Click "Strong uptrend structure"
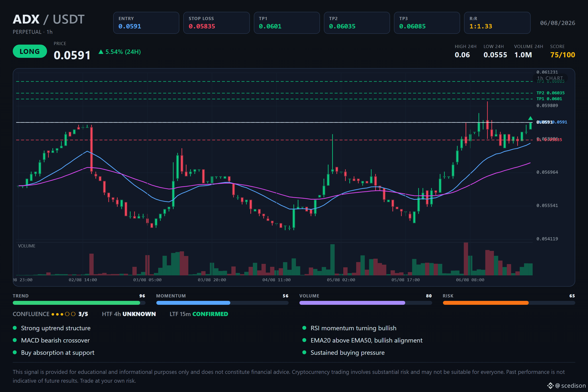The height and width of the screenshot is (392, 588). pos(56,328)
